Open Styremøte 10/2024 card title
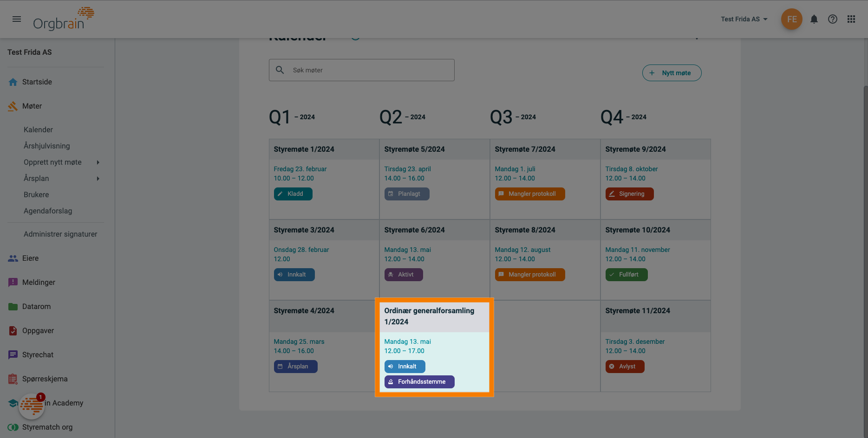The height and width of the screenshot is (438, 868). pos(638,230)
